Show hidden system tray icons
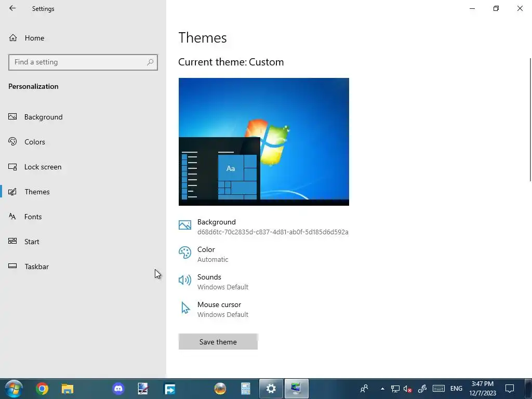Image resolution: width=532 pixels, height=399 pixels. 382,389
